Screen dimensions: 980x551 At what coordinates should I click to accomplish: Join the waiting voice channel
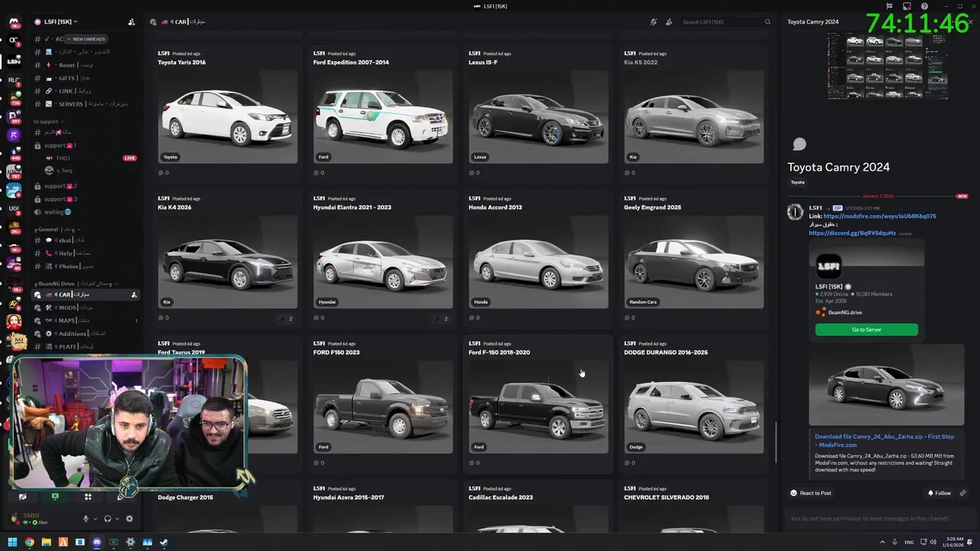[84, 212]
